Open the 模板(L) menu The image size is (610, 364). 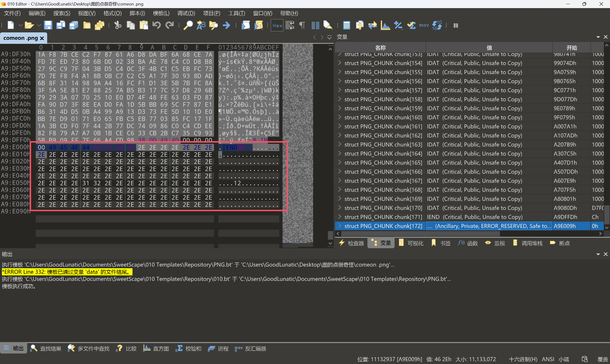pyautogui.click(x=161, y=13)
